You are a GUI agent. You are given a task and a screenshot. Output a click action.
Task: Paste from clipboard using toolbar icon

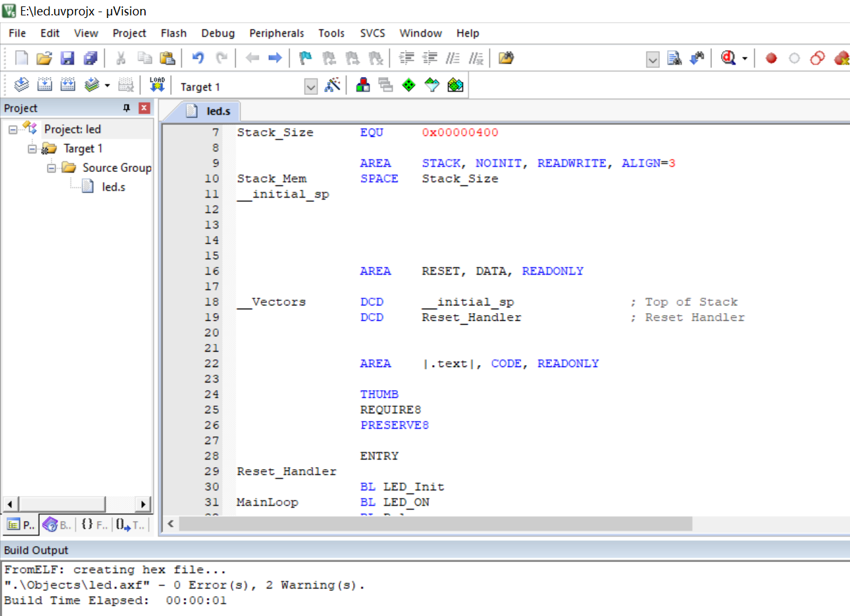tap(168, 58)
